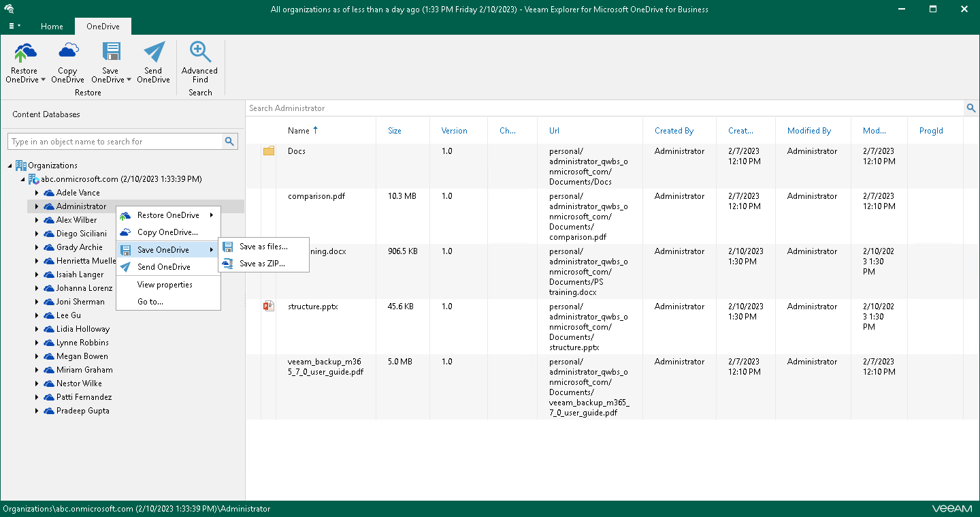Select the OneDrive ribbon tab
Image resolution: width=980 pixels, height=517 pixels.
(103, 27)
